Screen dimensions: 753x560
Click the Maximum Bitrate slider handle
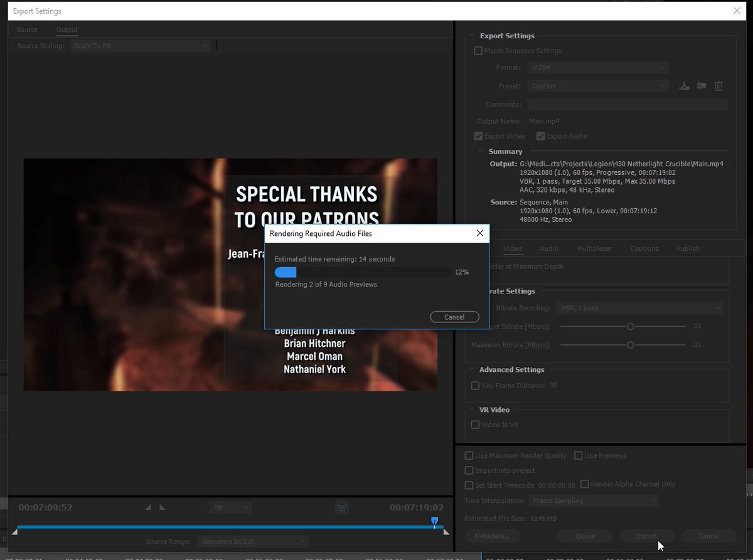coord(630,345)
